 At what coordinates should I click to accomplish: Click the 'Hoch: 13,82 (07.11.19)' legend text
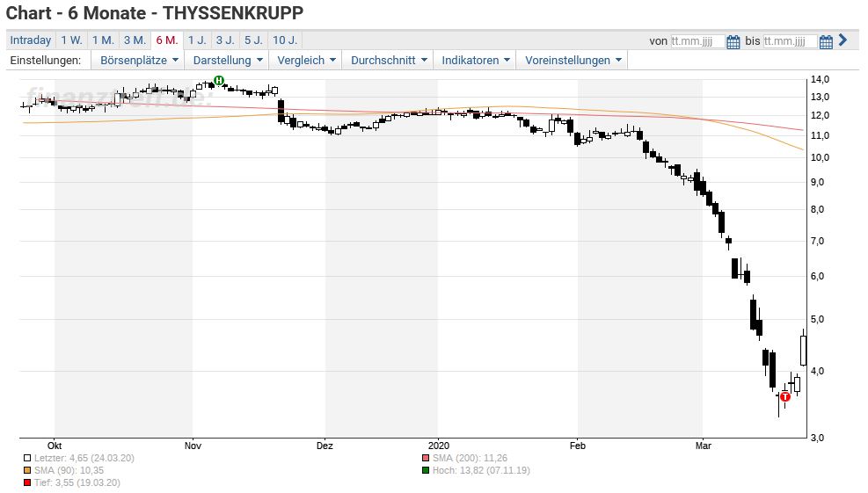click(481, 470)
